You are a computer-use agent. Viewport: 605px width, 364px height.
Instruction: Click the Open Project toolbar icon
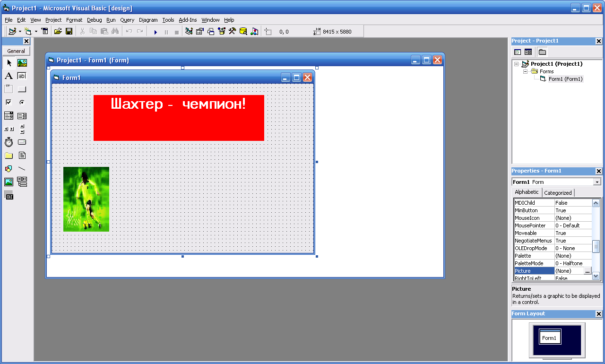point(58,32)
